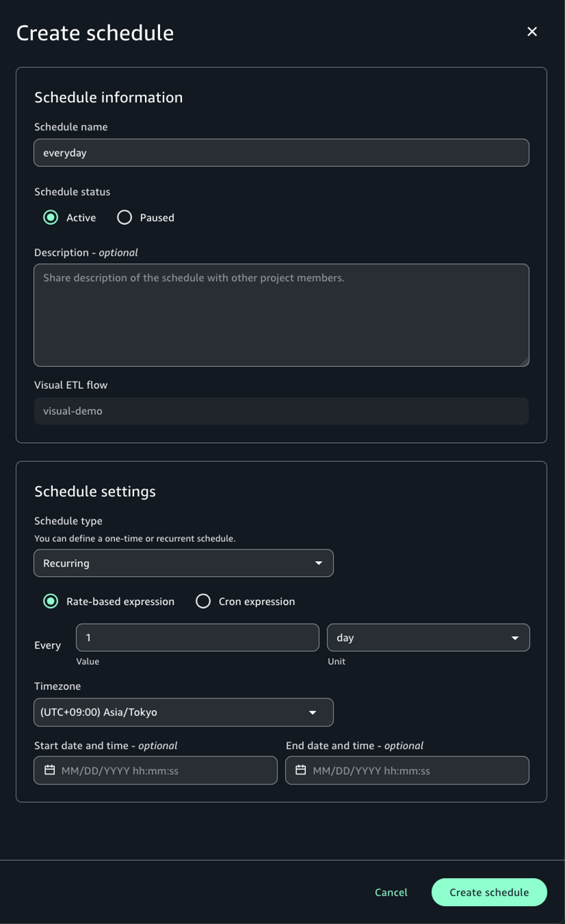Switch to Cron expression option
The height and width of the screenshot is (924, 565).
(x=203, y=601)
